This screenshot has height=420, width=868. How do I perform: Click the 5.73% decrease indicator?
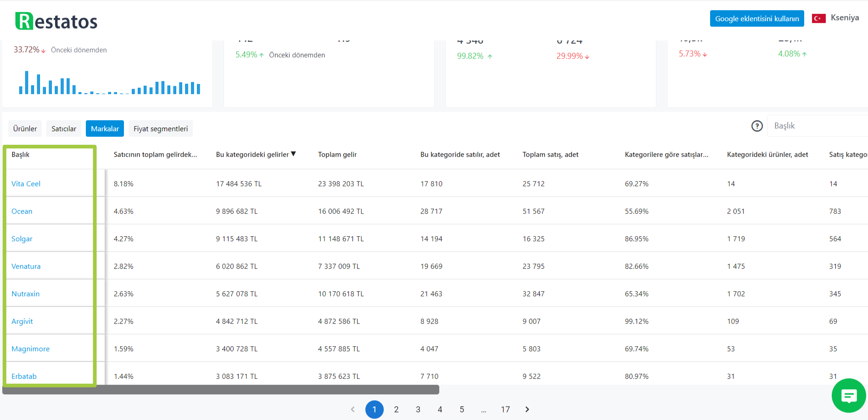(x=693, y=54)
